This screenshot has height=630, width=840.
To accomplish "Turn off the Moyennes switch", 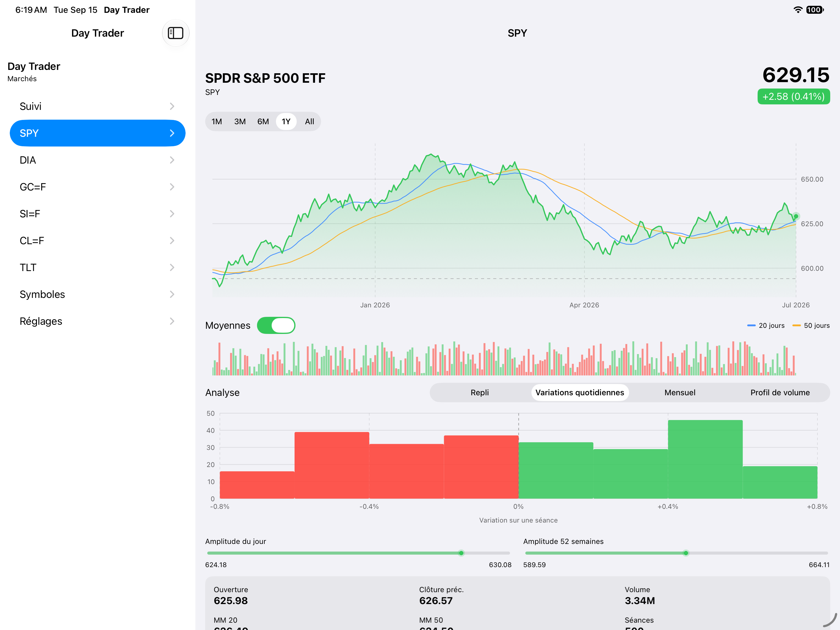I will coord(276,325).
